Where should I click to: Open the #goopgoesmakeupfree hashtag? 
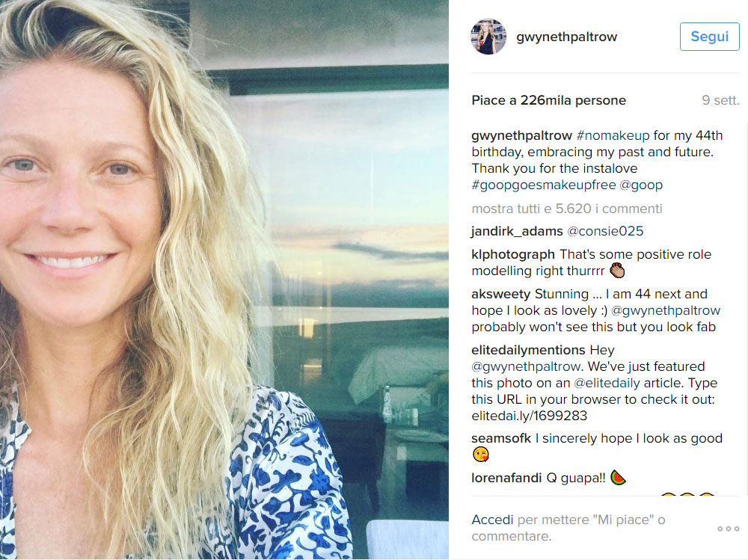(x=544, y=185)
